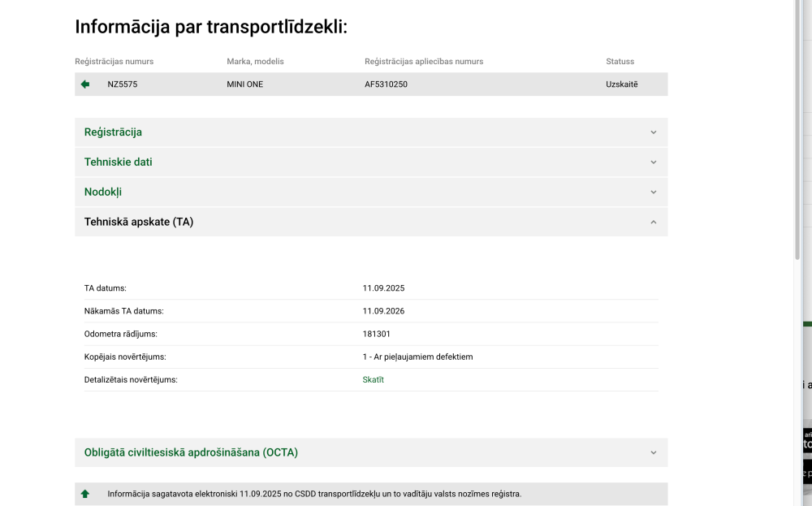812x506 pixels.
Task: Expand the Nodokļi section chevron
Action: click(x=653, y=192)
